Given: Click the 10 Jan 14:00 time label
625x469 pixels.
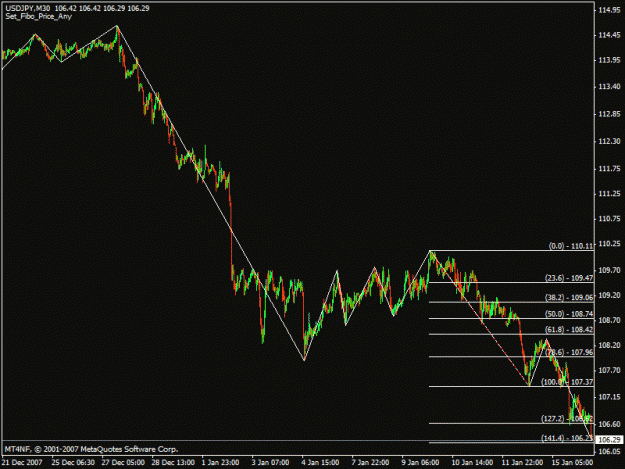Looking at the screenshot, I should click(472, 463).
